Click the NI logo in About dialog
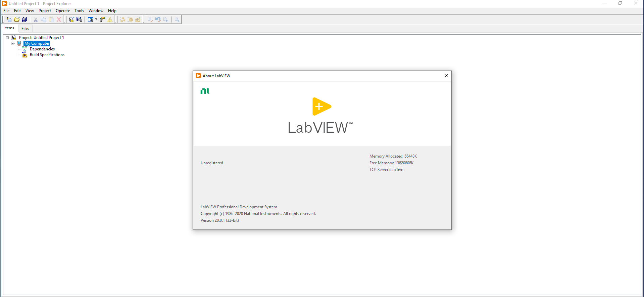644x297 pixels. pos(205,91)
